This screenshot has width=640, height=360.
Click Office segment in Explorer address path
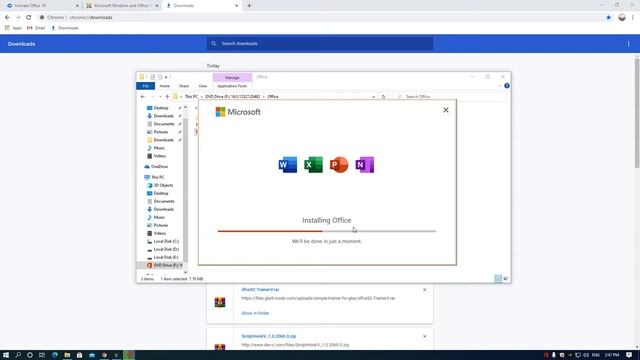273,97
